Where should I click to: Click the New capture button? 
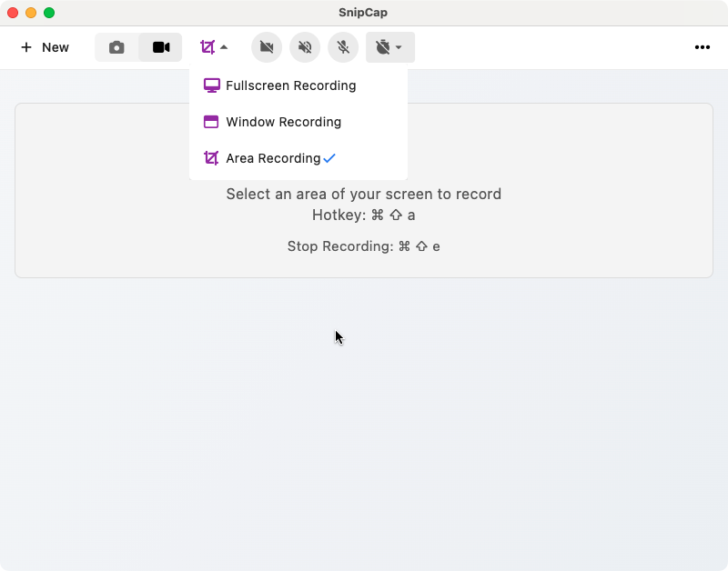(x=45, y=47)
